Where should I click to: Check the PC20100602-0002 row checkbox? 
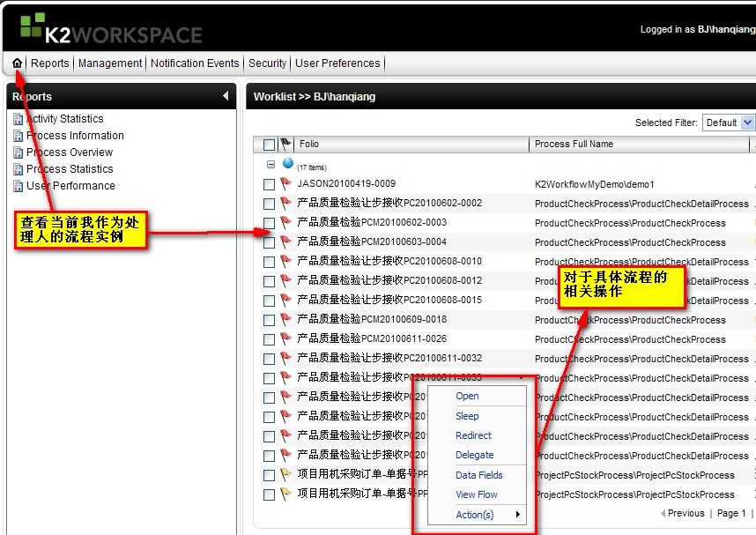pyautogui.click(x=269, y=204)
